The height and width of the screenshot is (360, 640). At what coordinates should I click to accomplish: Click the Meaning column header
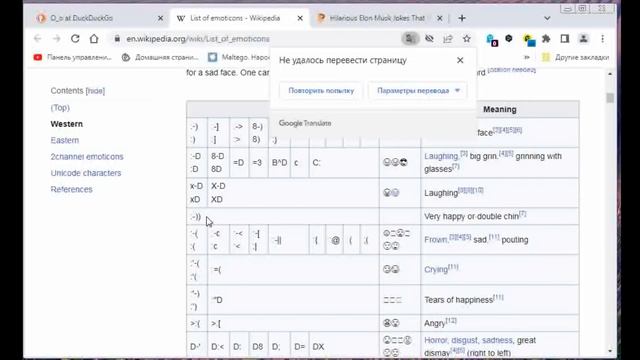500,109
